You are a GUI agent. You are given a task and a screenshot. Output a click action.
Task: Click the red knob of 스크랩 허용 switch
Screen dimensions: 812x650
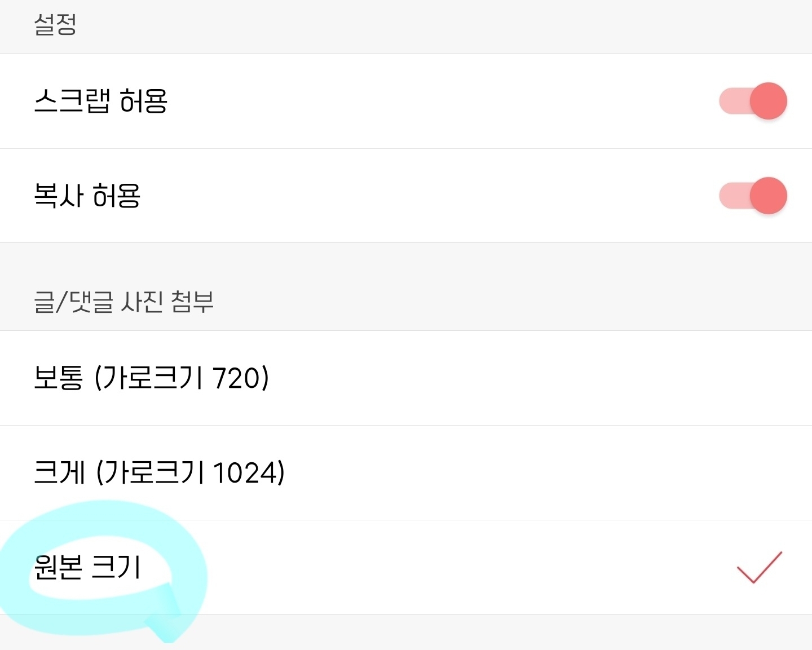[x=768, y=101]
